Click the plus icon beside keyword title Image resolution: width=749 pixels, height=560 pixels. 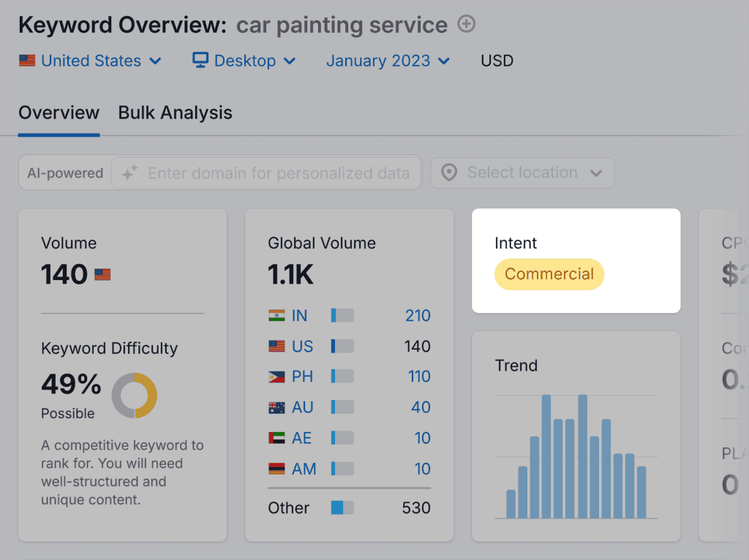pos(467,24)
